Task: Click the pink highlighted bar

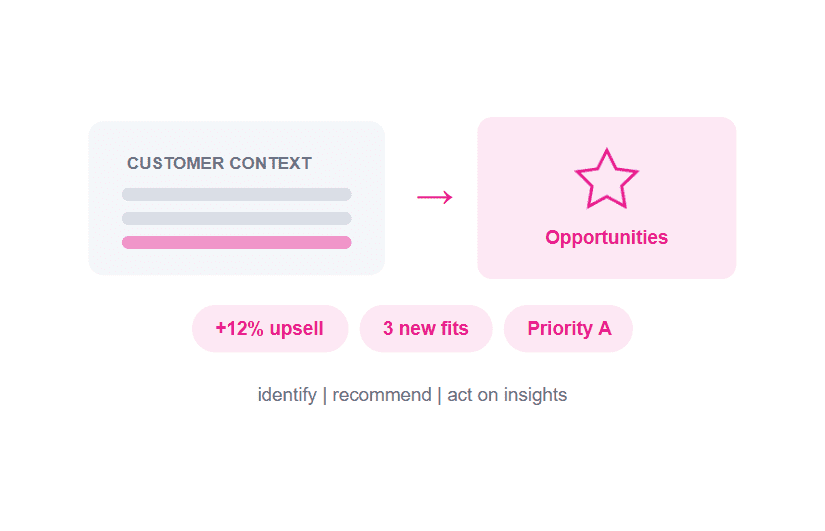Action: click(237, 242)
